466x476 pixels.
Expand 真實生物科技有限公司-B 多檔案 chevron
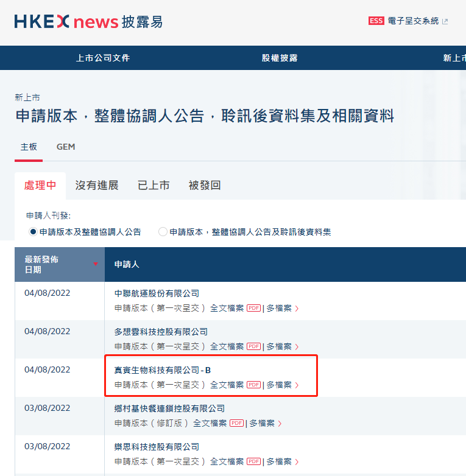pyautogui.click(x=297, y=385)
